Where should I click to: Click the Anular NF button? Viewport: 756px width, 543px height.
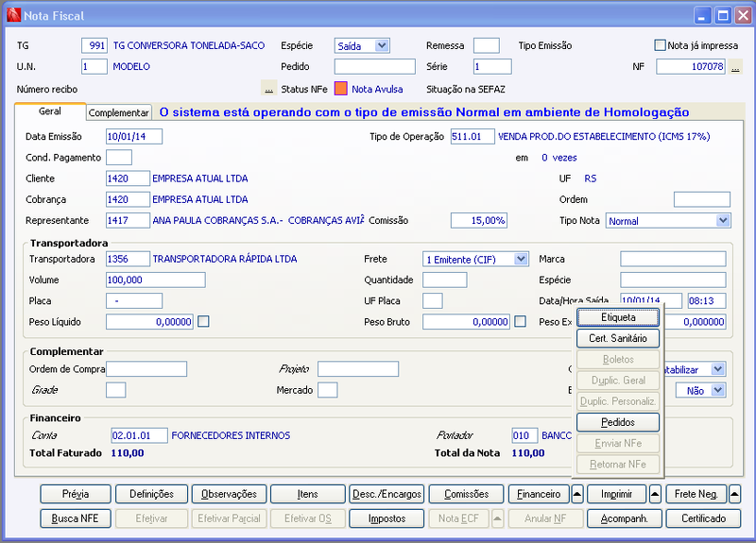545,518
